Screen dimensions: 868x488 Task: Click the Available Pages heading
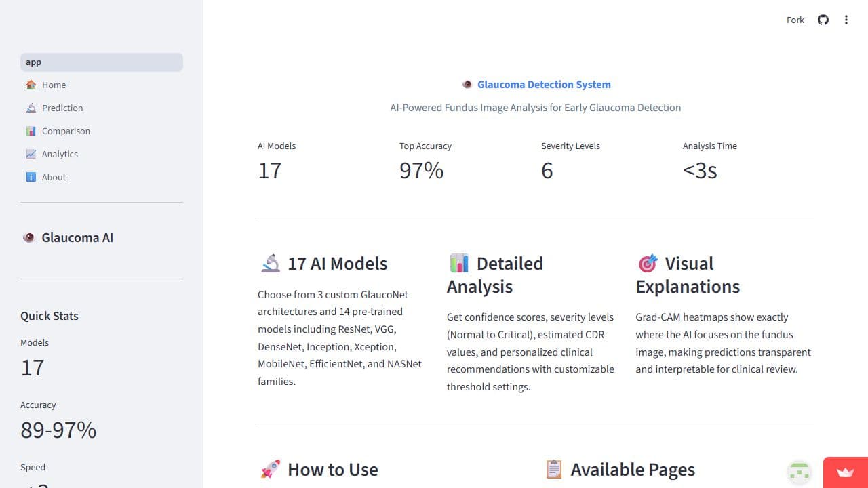632,470
